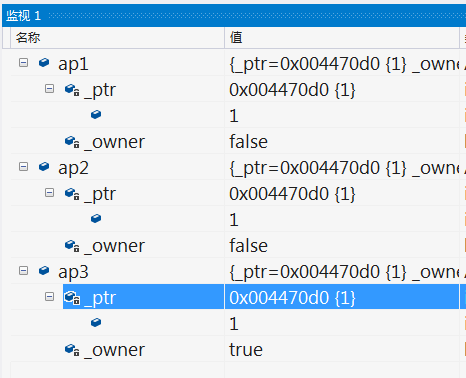Click the private field icon of ap3's _owner
This screenshot has width=466, height=378.
coord(72,350)
